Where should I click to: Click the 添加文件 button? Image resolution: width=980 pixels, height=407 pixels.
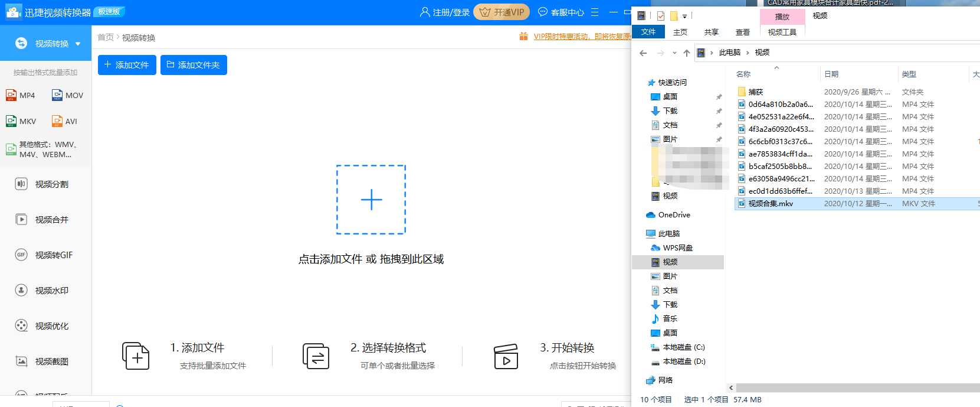point(127,65)
